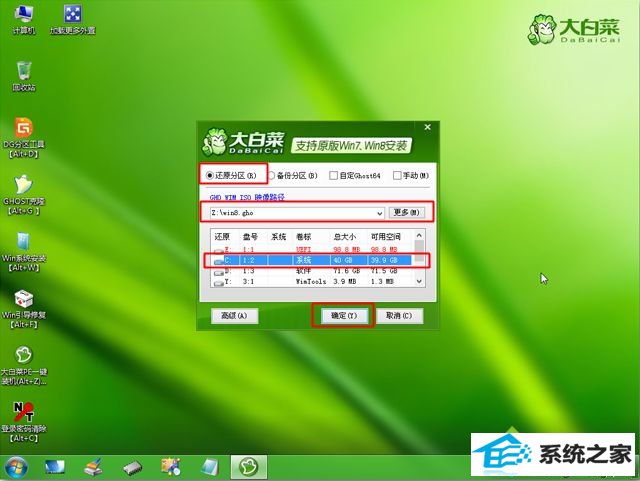Select the D: 1:3 software partition row
640x481 pixels.
point(312,271)
